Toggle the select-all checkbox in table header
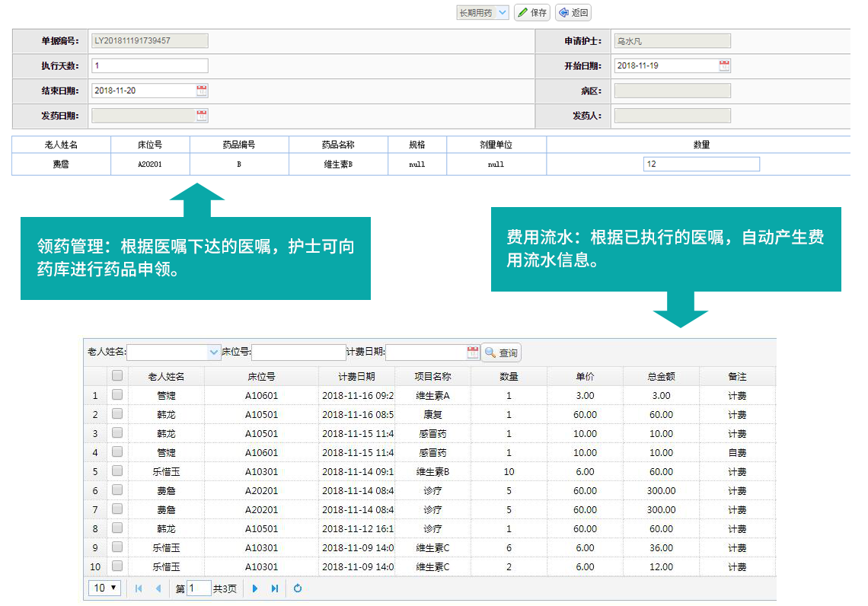Image resolution: width=868 pixels, height=606 pixels. (x=117, y=375)
